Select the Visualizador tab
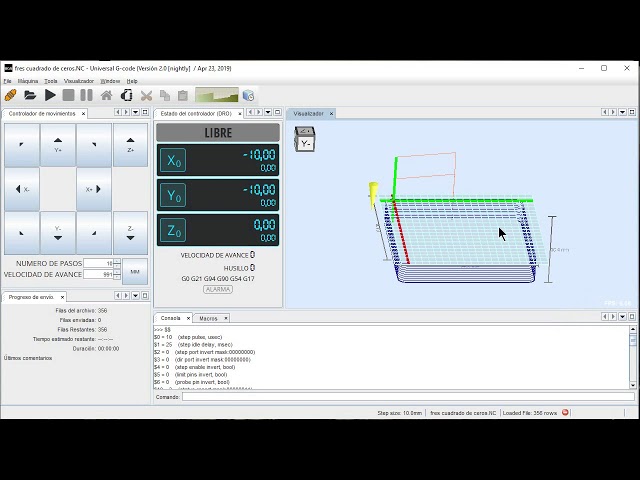Screen dimensions: 640x480 coord(309,113)
